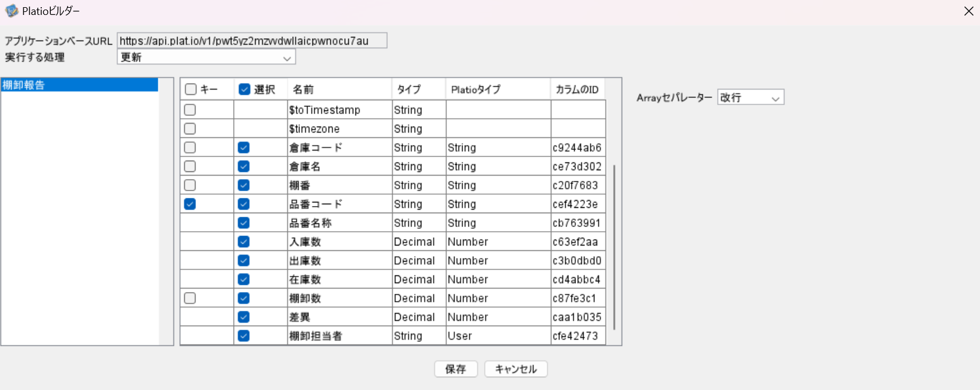
Task: Open the 実行する処理 dropdown showing 更新
Action: pyautogui.click(x=206, y=57)
